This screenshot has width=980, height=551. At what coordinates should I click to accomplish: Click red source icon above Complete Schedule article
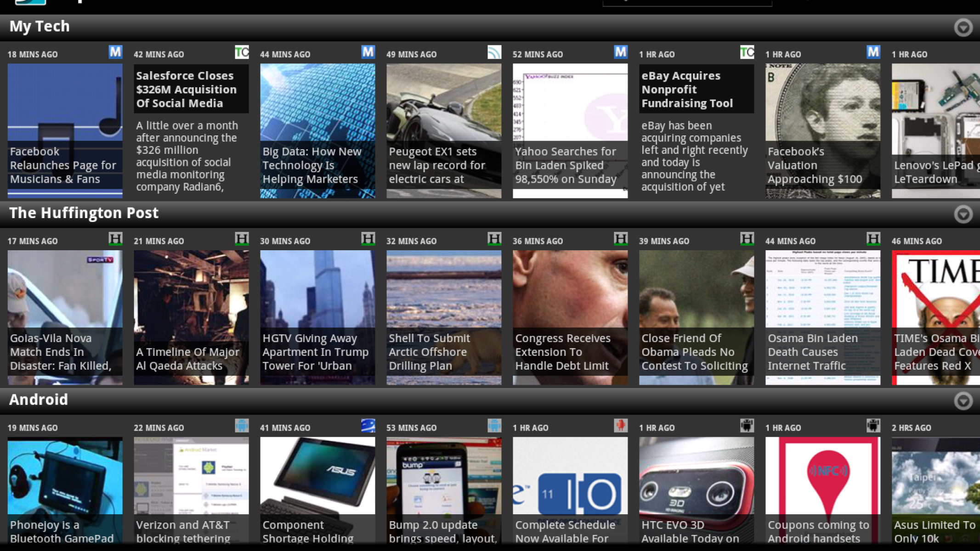[621, 426]
